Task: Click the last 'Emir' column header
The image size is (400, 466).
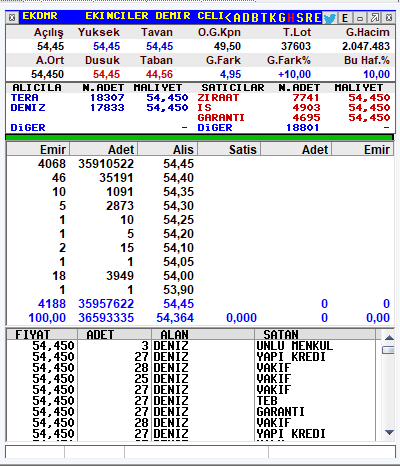Action: pos(363,149)
